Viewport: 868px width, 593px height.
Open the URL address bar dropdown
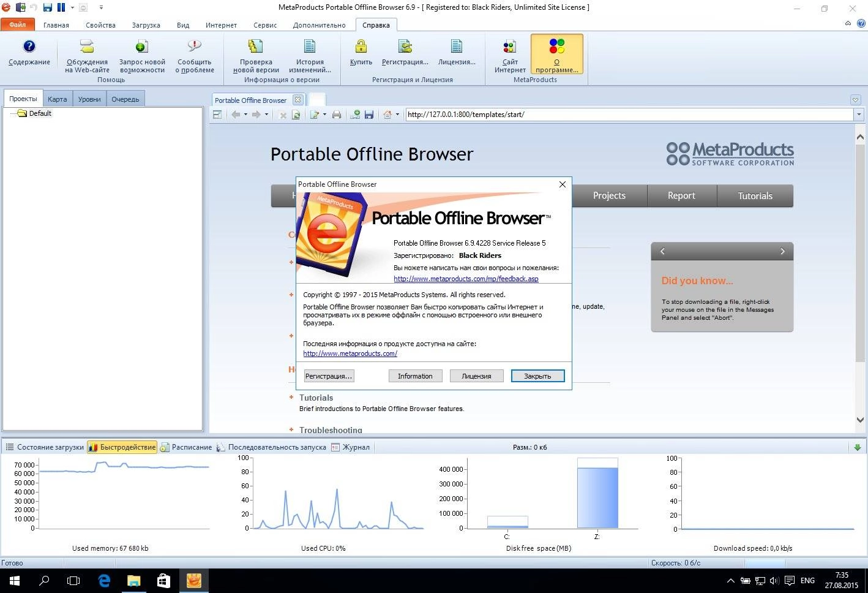(x=859, y=115)
